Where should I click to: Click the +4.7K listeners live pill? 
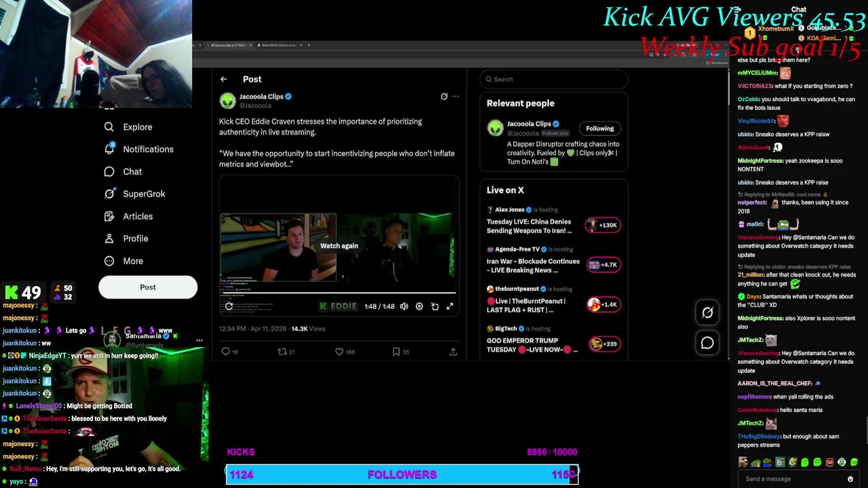[603, 265]
